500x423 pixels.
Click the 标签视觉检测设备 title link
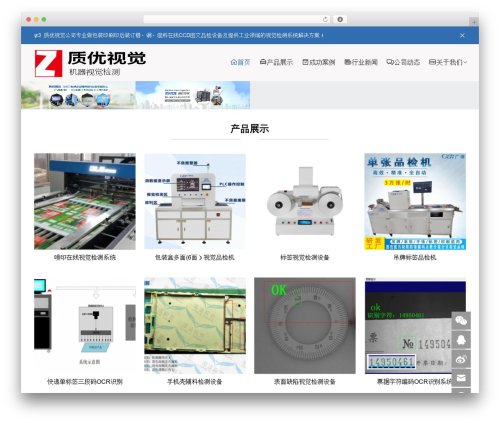[x=305, y=257]
